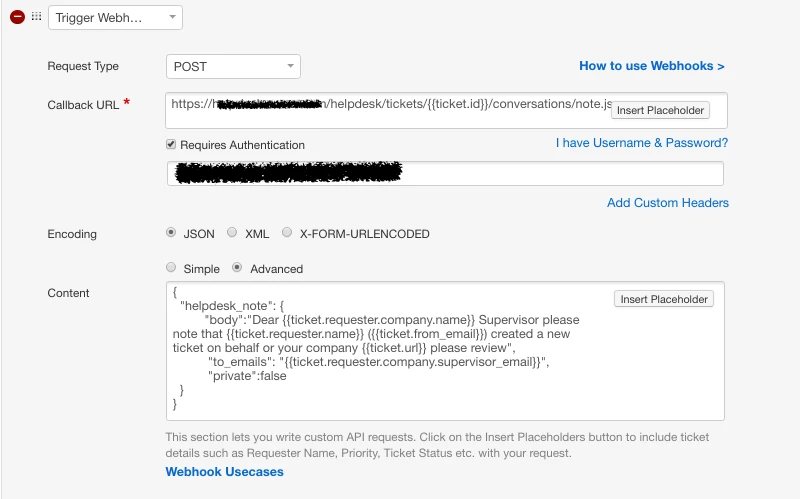This screenshot has width=800, height=499.
Task: Click the redacted API key input field
Action: [x=445, y=173]
